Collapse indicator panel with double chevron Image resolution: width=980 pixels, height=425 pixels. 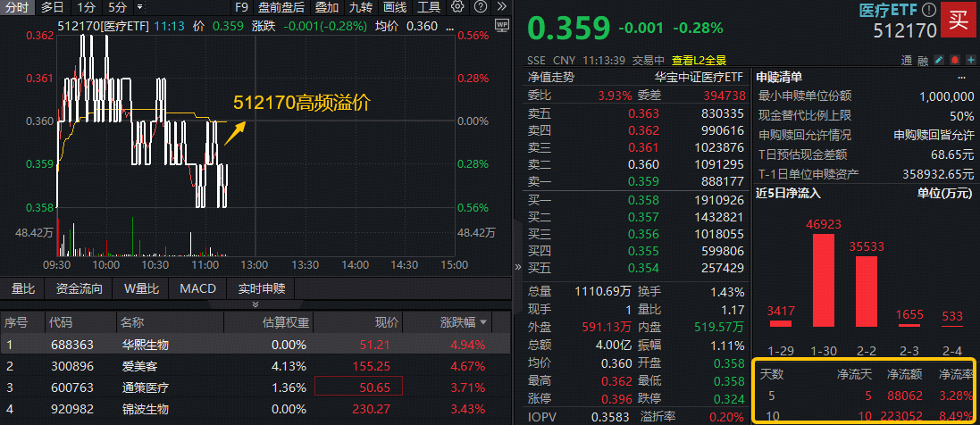coord(255,304)
